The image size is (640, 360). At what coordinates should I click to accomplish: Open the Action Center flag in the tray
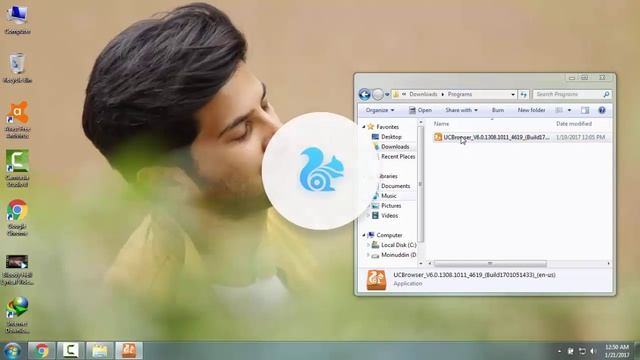[571, 351]
